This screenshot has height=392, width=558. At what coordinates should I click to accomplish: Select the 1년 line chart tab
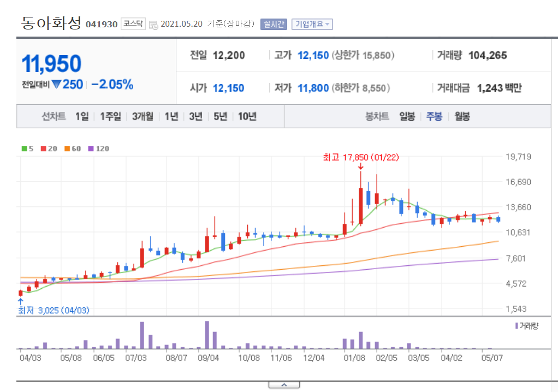coord(171,116)
